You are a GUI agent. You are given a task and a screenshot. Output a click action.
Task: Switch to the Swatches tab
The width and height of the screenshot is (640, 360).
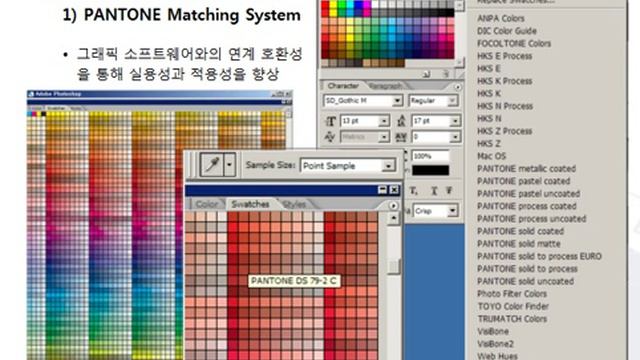[x=250, y=204]
